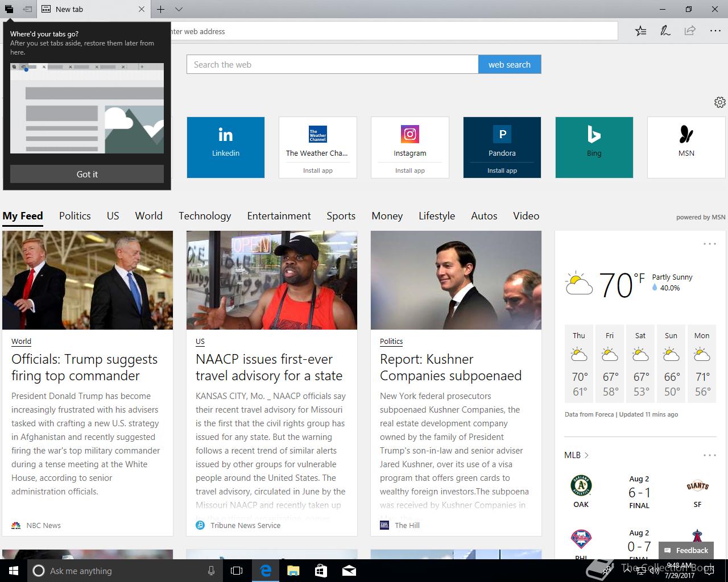The image size is (728, 582).
Task: Click the Feedback button
Action: (686, 550)
